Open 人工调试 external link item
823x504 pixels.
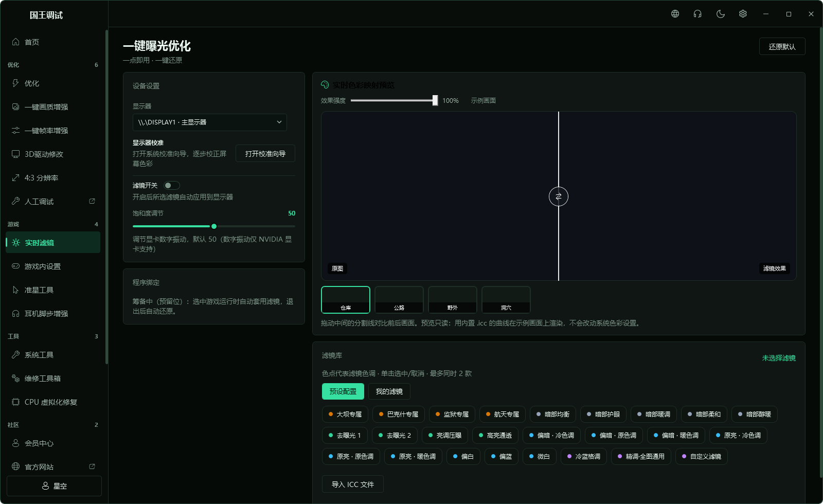[x=53, y=202]
